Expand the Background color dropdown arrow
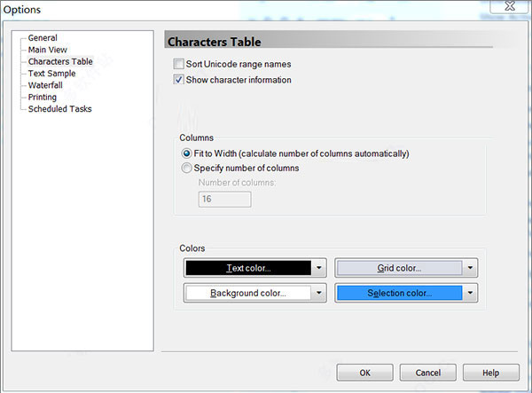The width and height of the screenshot is (532, 393). pyautogui.click(x=319, y=293)
